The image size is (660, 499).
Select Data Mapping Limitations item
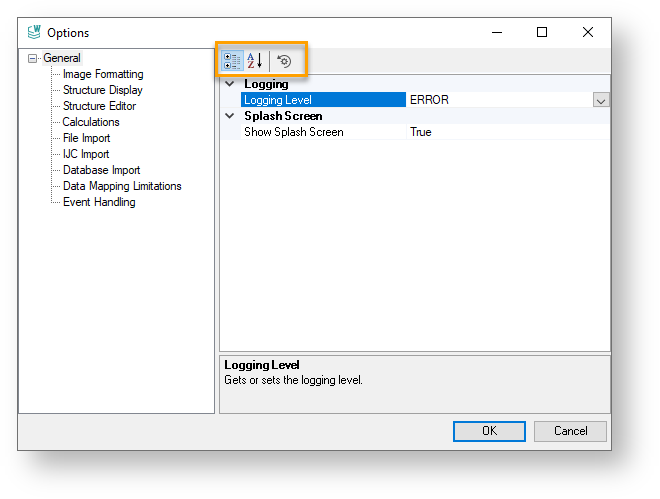tap(122, 186)
